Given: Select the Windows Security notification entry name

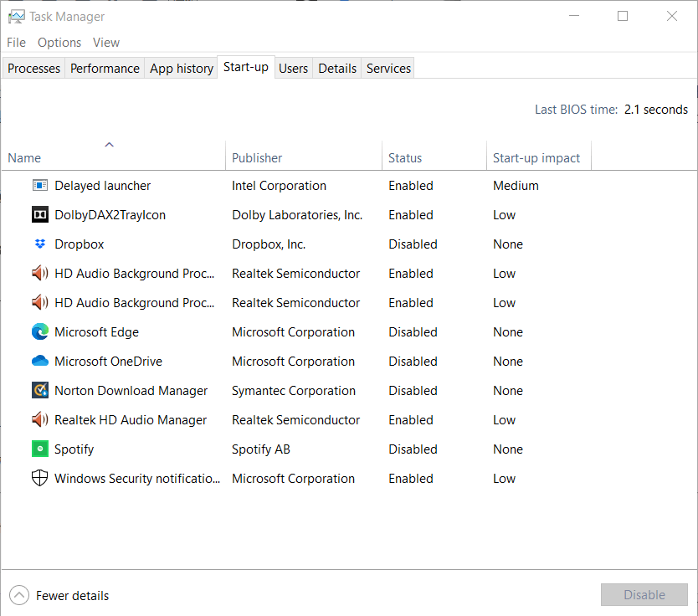Looking at the screenshot, I should coord(137,479).
